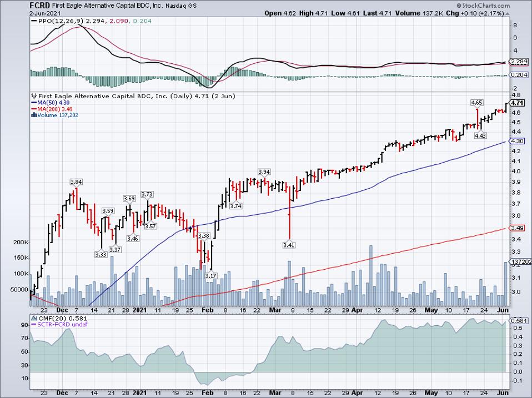Click the 3.94 high price label
The width and height of the screenshot is (532, 398).
click(264, 172)
